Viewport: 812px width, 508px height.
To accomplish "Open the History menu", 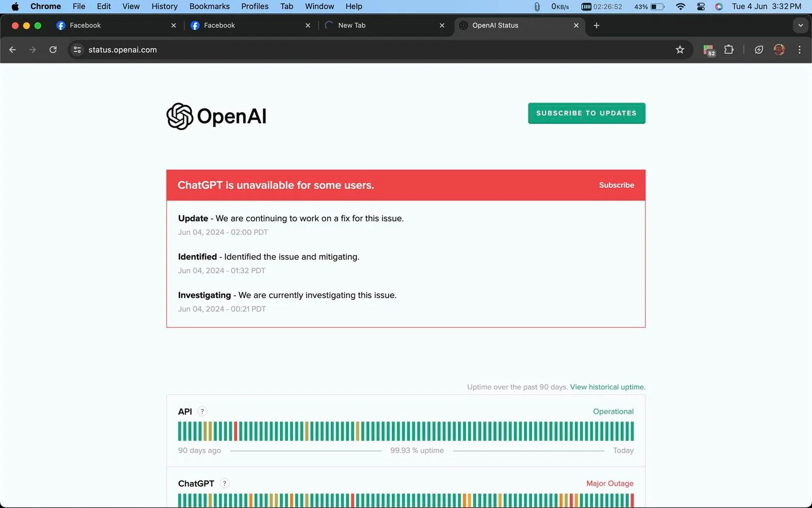I will point(164,6).
